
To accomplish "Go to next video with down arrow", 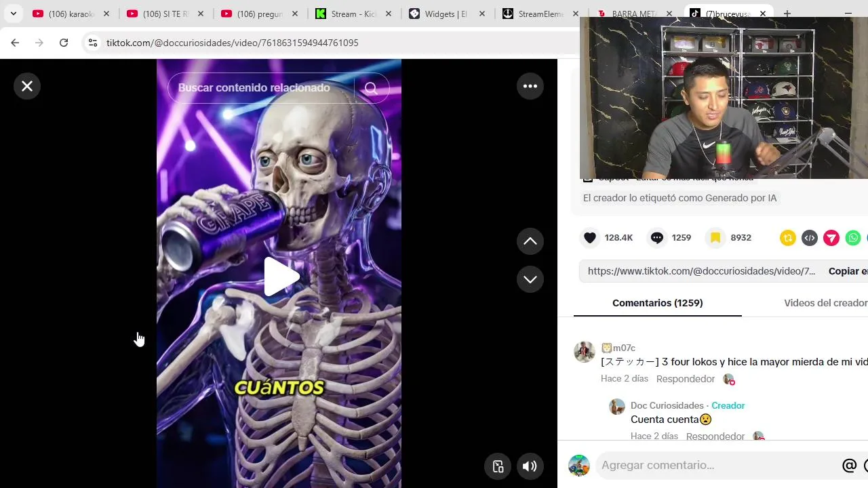I will [x=530, y=279].
